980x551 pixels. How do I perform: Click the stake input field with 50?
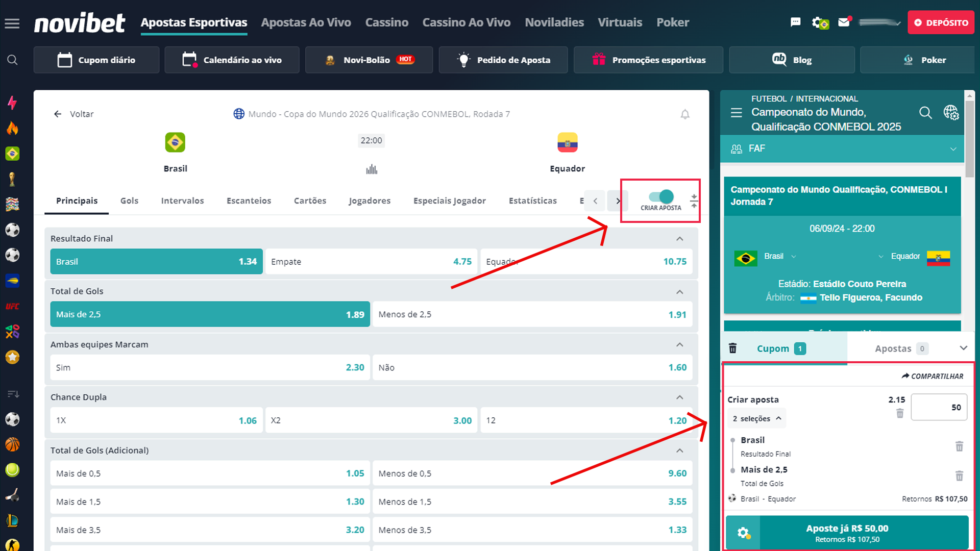pyautogui.click(x=939, y=407)
